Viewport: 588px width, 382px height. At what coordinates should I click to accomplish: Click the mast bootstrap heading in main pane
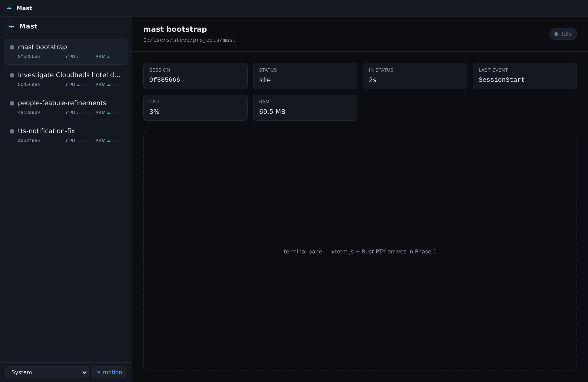point(175,29)
